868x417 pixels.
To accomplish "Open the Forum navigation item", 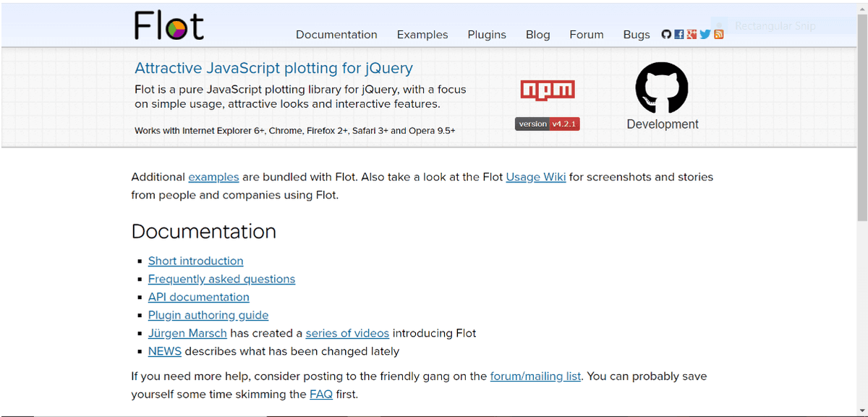I will (x=586, y=35).
